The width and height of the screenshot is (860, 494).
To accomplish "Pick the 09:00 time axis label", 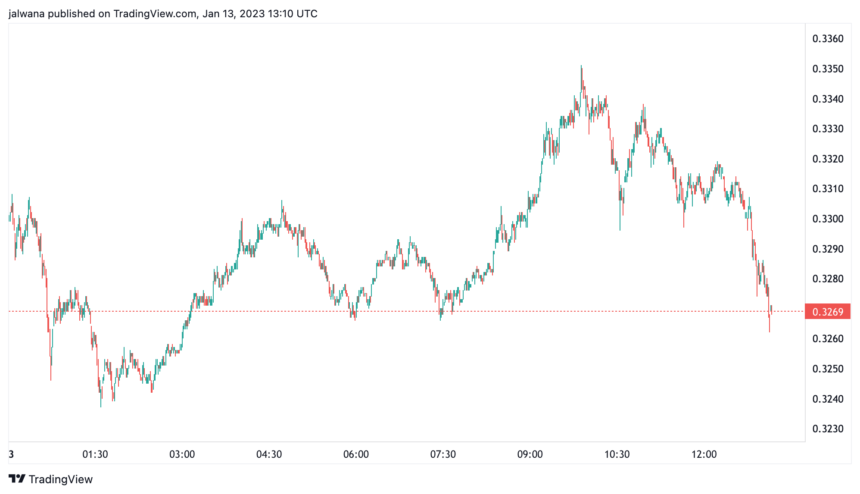I will tap(530, 454).
